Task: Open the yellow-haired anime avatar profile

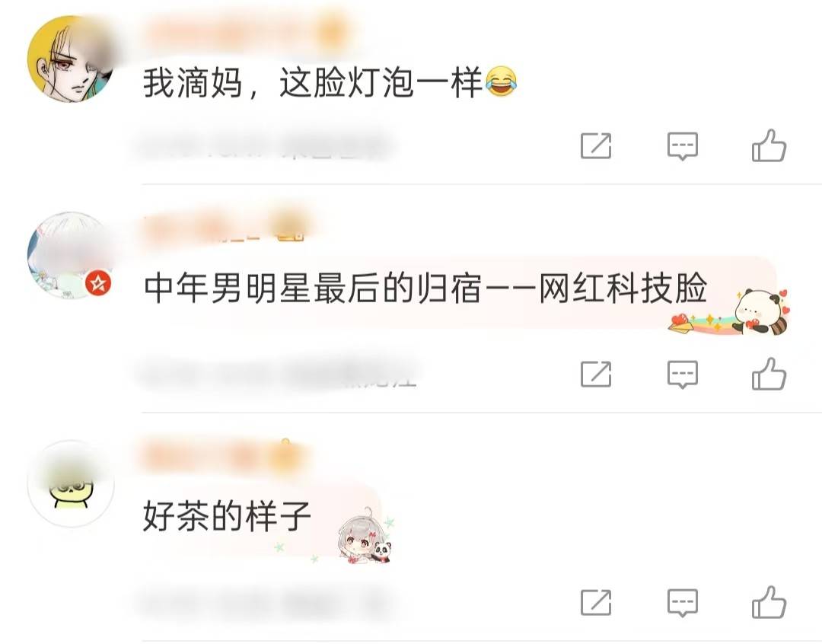Action: point(71,59)
